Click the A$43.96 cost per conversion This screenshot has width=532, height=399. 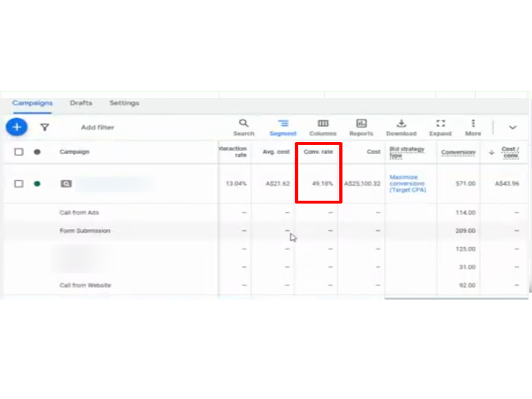tap(507, 184)
